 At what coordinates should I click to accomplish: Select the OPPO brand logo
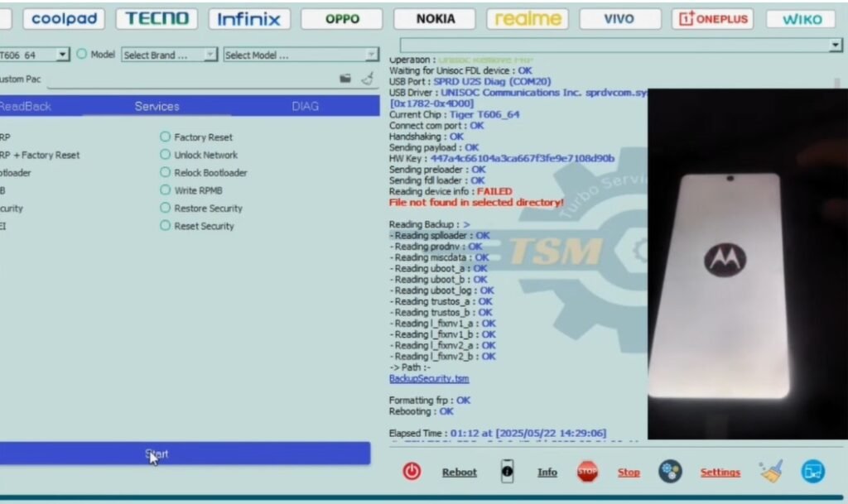coord(342,19)
